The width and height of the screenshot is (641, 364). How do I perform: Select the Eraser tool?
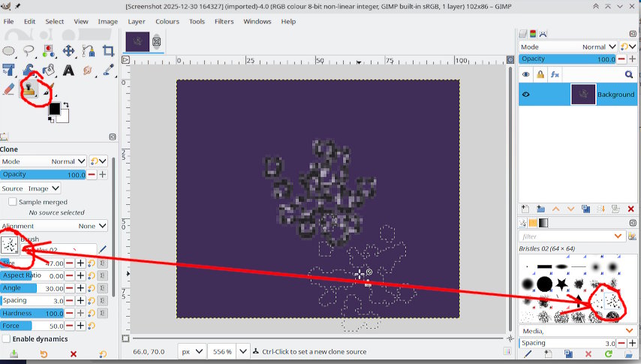click(9, 89)
